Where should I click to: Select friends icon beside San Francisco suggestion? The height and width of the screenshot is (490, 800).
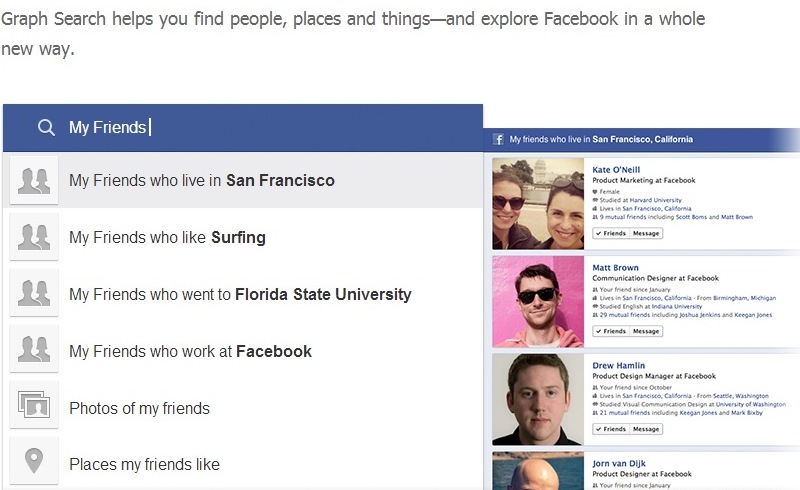point(34,181)
